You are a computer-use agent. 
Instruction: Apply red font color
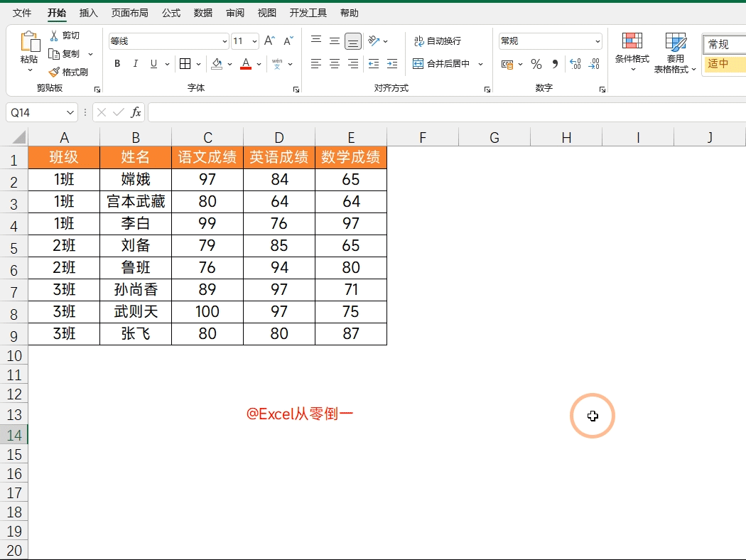(246, 64)
